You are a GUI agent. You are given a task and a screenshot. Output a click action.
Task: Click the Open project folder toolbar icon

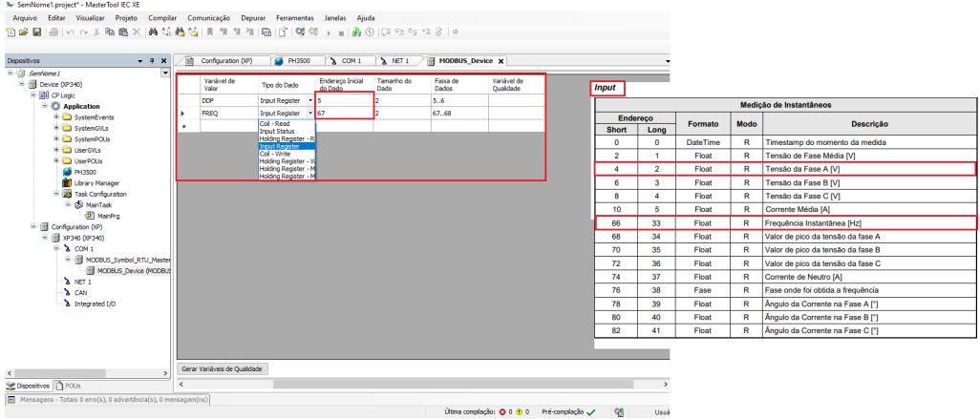point(23,31)
